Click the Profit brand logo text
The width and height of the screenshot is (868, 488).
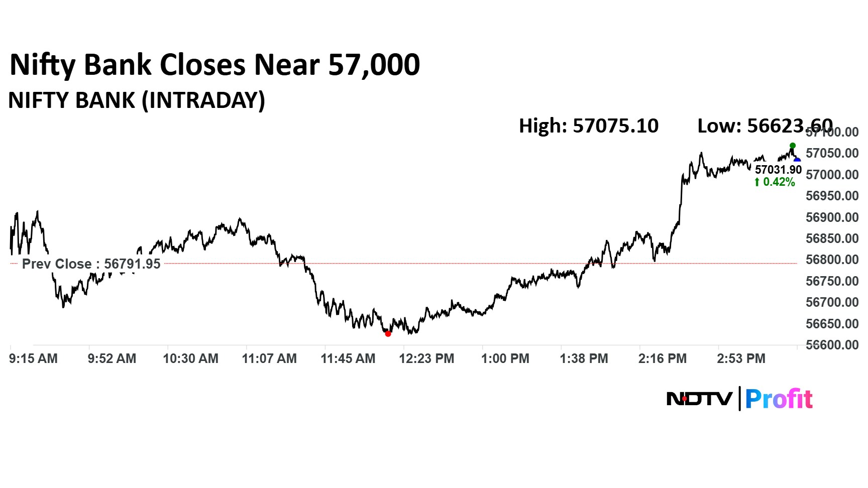779,399
